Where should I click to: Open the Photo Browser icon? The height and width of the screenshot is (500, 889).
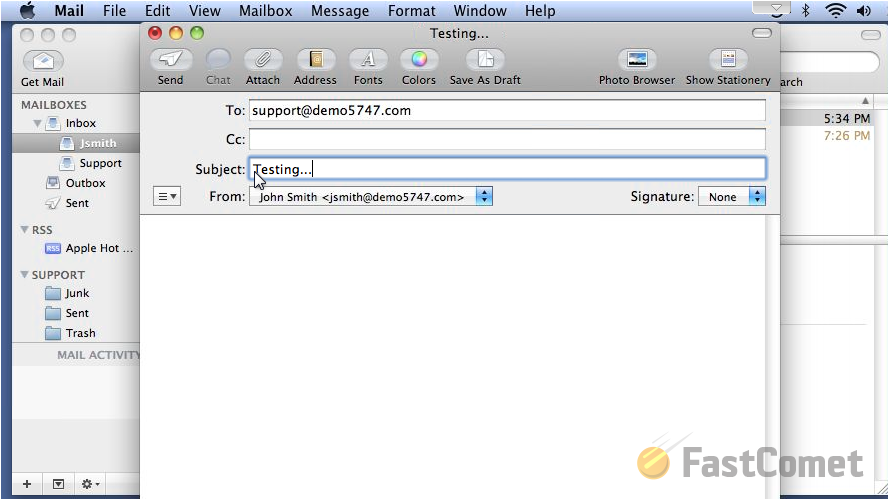point(637,59)
